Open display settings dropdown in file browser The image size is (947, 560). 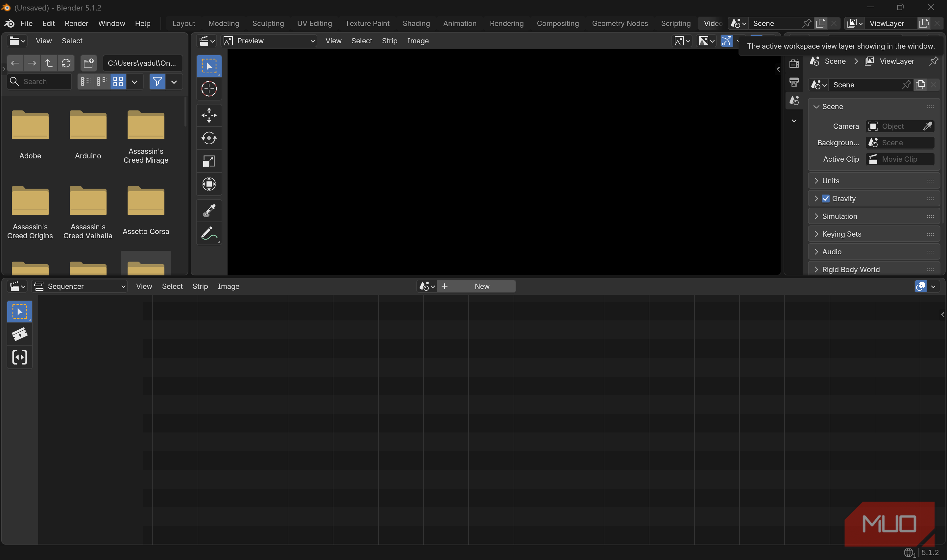(x=134, y=82)
